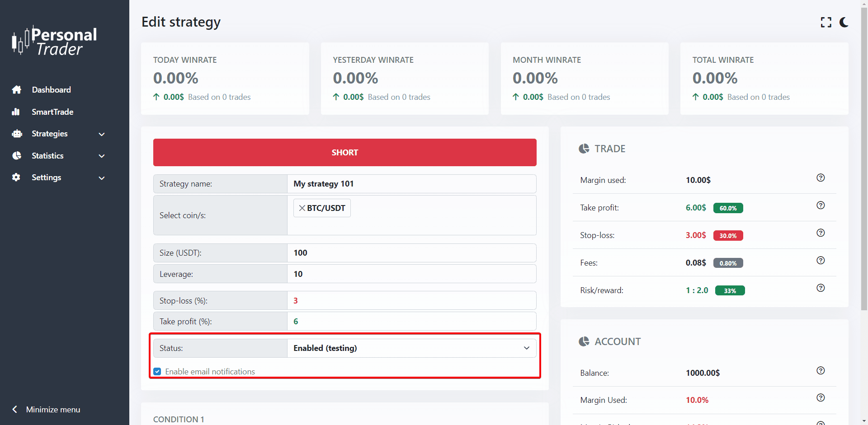Open help icon next to Balance

(x=821, y=371)
